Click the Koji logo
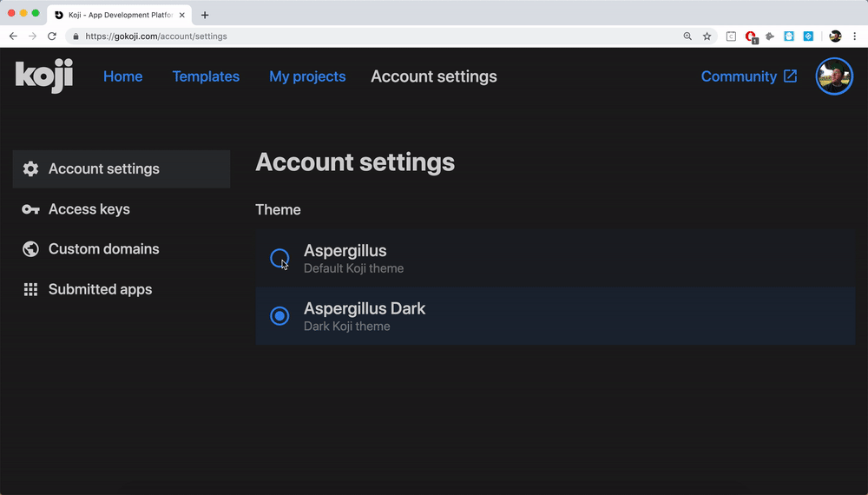The width and height of the screenshot is (868, 495). (x=44, y=76)
